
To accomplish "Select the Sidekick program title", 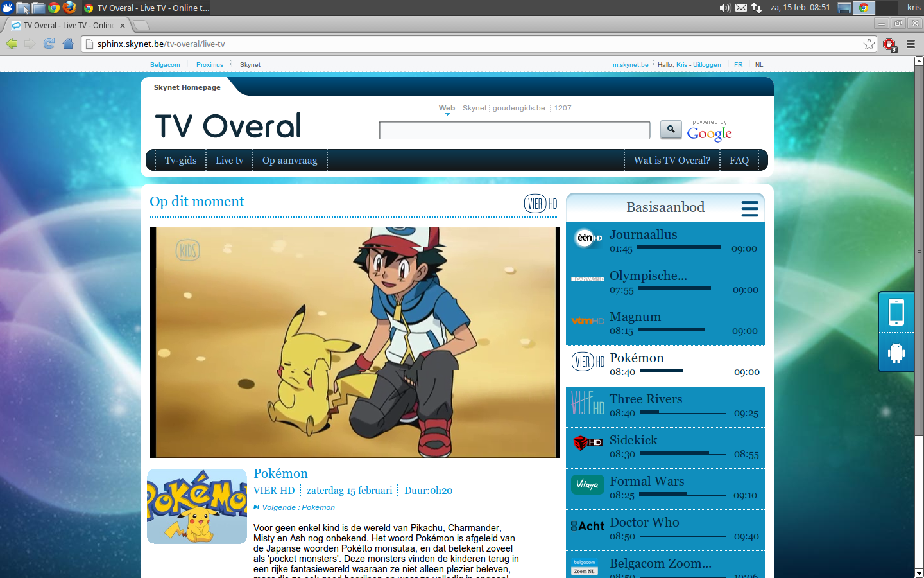I will click(x=633, y=440).
